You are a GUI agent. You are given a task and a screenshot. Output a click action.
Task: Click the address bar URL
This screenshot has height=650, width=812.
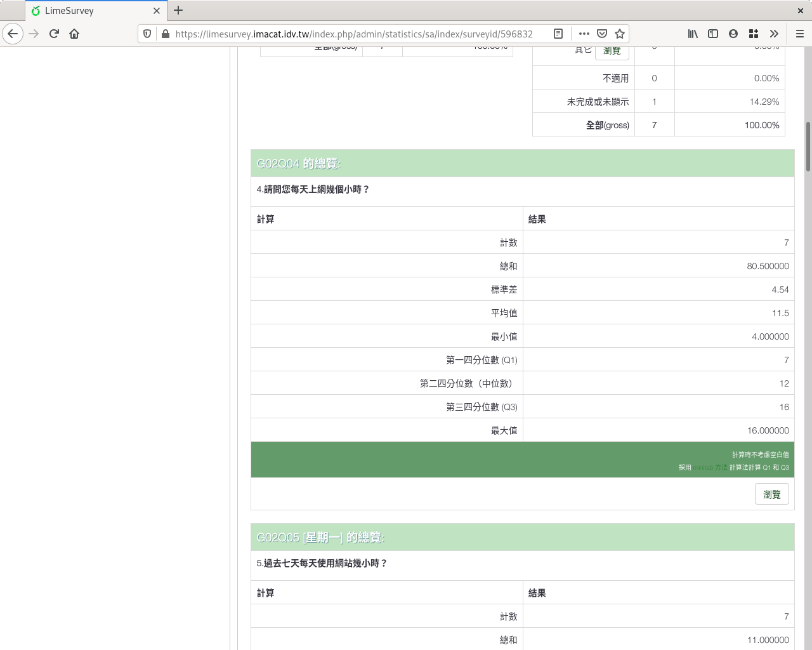pos(354,34)
